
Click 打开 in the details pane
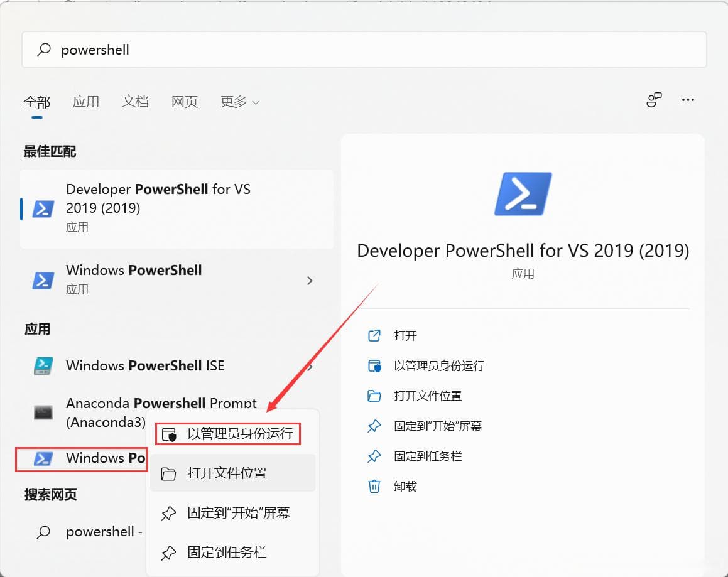tap(405, 335)
